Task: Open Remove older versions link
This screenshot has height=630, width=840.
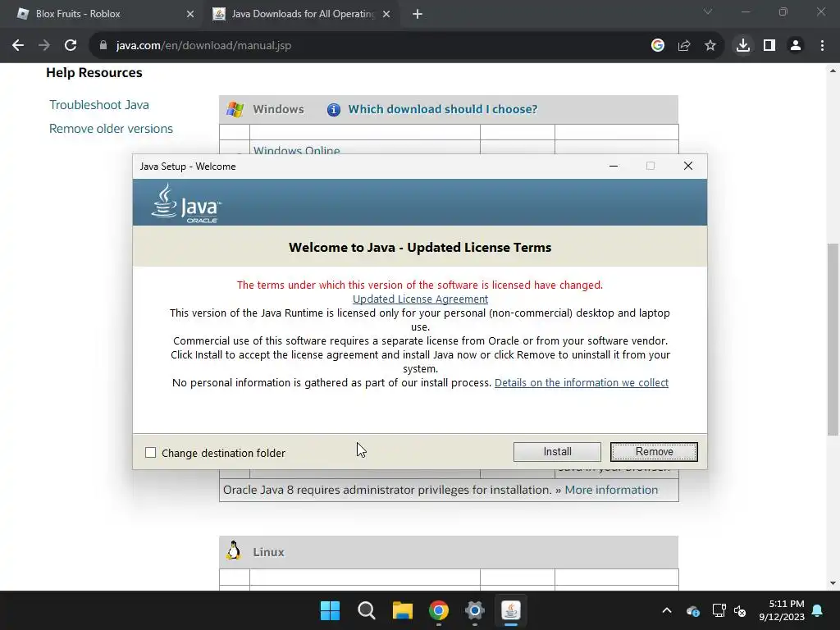Action: coord(111,129)
